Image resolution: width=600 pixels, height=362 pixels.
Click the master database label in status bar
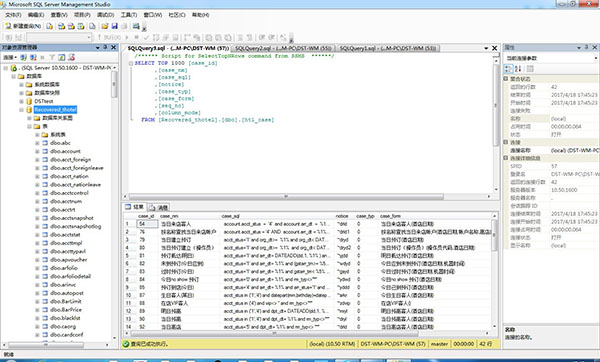point(439,344)
